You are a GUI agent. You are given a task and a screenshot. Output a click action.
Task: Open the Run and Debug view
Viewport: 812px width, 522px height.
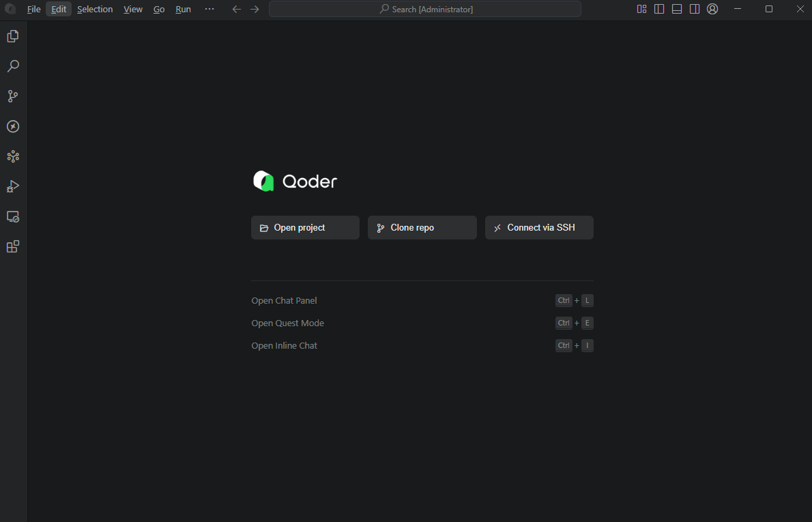[x=13, y=186]
